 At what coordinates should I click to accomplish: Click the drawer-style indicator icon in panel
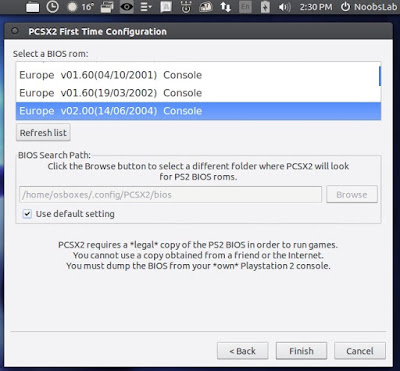107,7
